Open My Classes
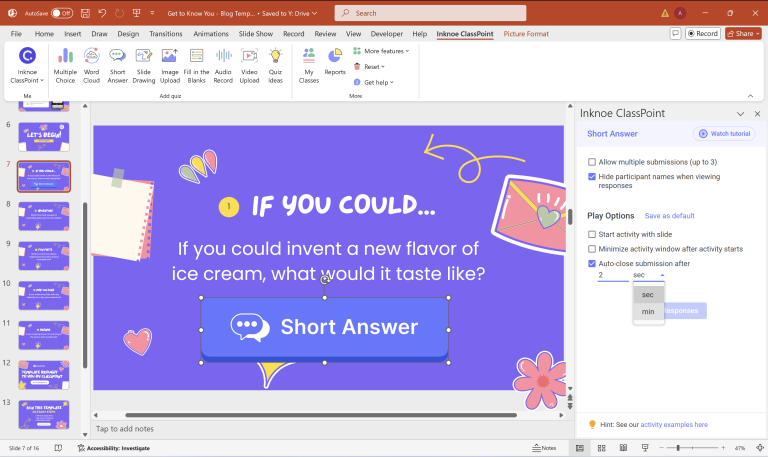768x457 pixels. 309,66
